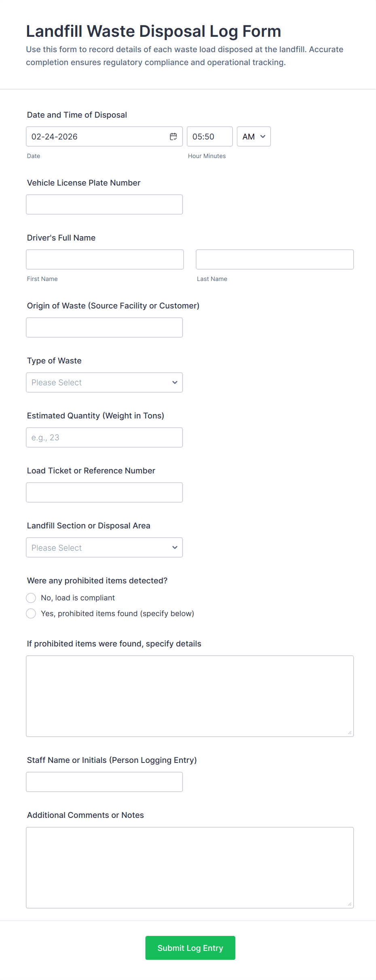The height and width of the screenshot is (980, 376).
Task: Select 'No, load is compliant' option
Action: 31,598
